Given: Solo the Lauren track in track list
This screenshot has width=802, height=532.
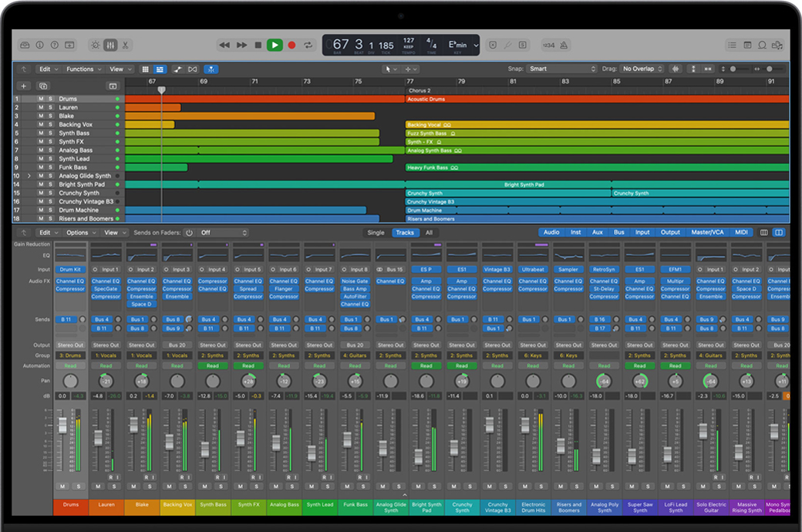Looking at the screenshot, I should (50, 108).
